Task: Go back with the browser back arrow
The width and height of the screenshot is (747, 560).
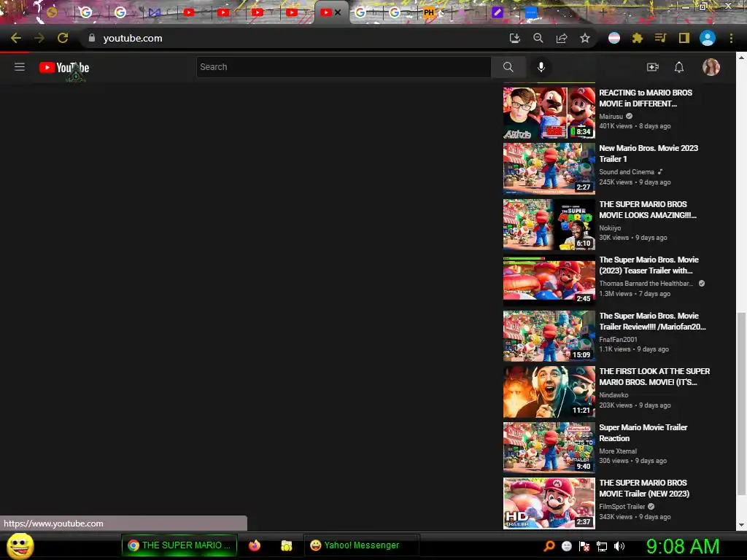Action: [x=16, y=38]
